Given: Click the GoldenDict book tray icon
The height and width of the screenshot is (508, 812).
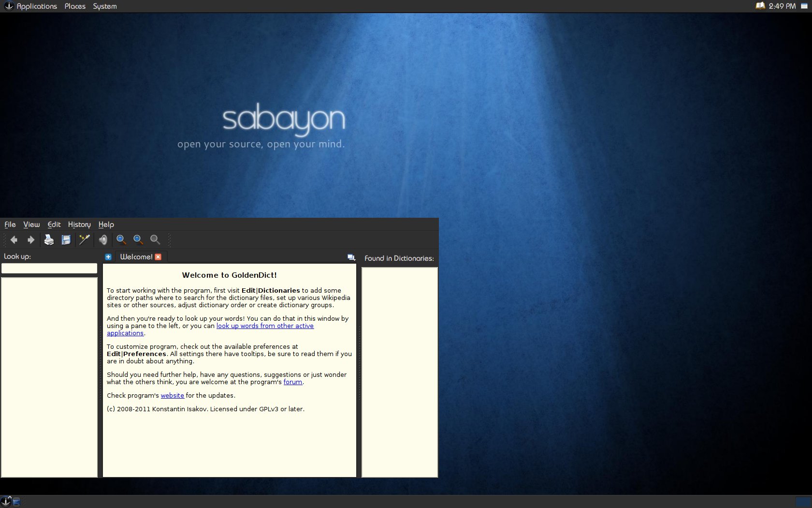Looking at the screenshot, I should click(x=760, y=6).
